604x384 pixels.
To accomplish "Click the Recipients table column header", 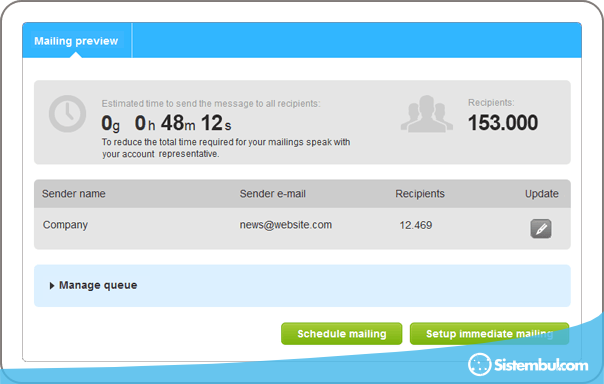I will pyautogui.click(x=420, y=194).
